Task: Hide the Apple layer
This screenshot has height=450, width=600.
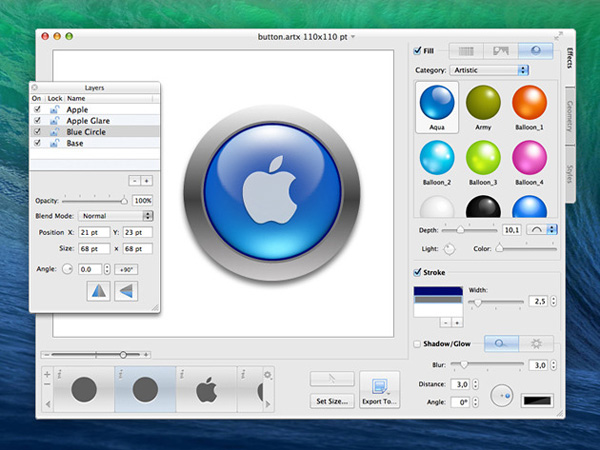Action: (37, 109)
